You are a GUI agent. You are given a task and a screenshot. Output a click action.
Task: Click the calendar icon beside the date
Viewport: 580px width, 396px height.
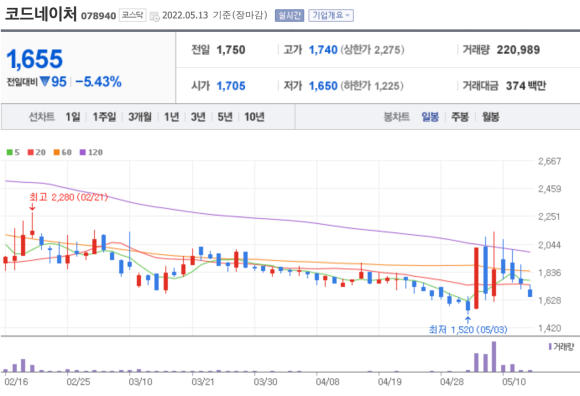click(155, 16)
